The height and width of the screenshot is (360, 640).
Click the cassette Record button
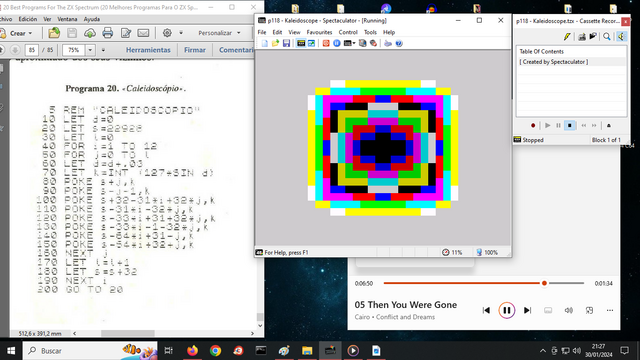tap(533, 126)
